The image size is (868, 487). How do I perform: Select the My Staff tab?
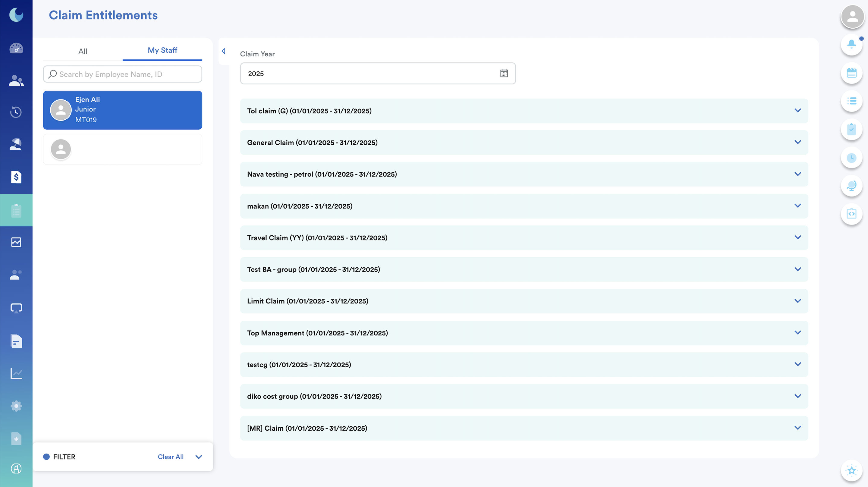click(x=162, y=50)
